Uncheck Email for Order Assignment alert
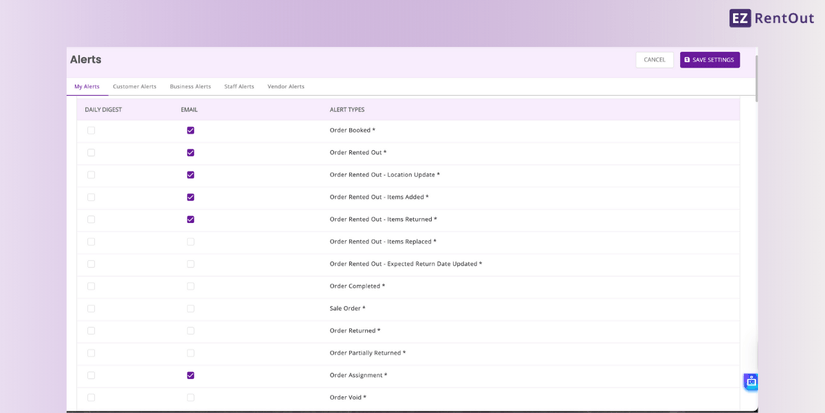 pyautogui.click(x=191, y=376)
